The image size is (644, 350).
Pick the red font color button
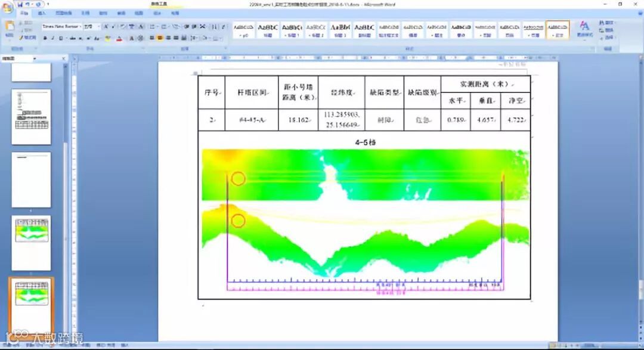click(x=119, y=38)
